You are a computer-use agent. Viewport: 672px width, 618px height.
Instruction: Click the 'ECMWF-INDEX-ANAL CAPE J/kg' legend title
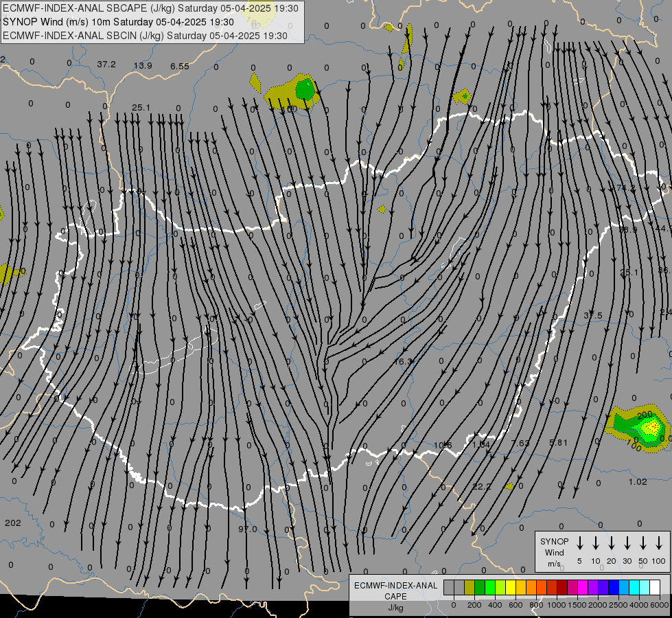coord(395,596)
